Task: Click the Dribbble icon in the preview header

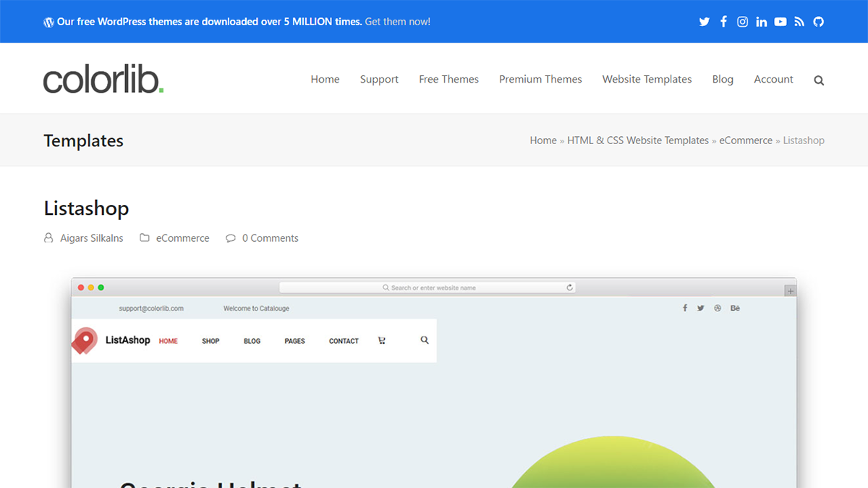Action: [x=718, y=308]
